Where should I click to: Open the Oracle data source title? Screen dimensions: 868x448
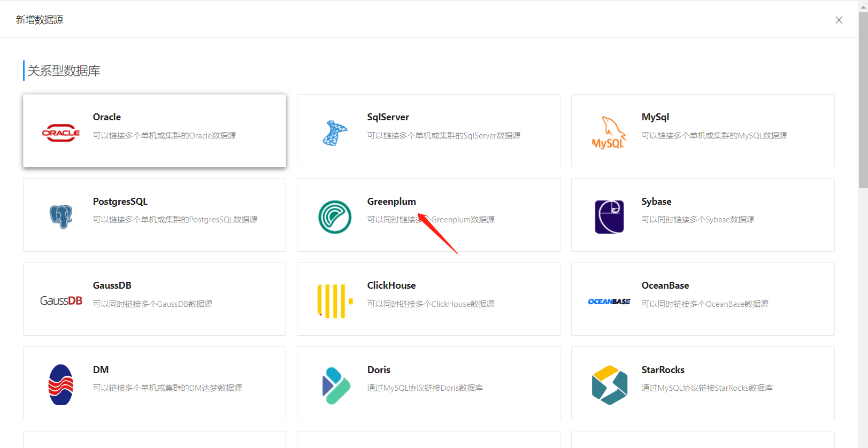pyautogui.click(x=107, y=117)
